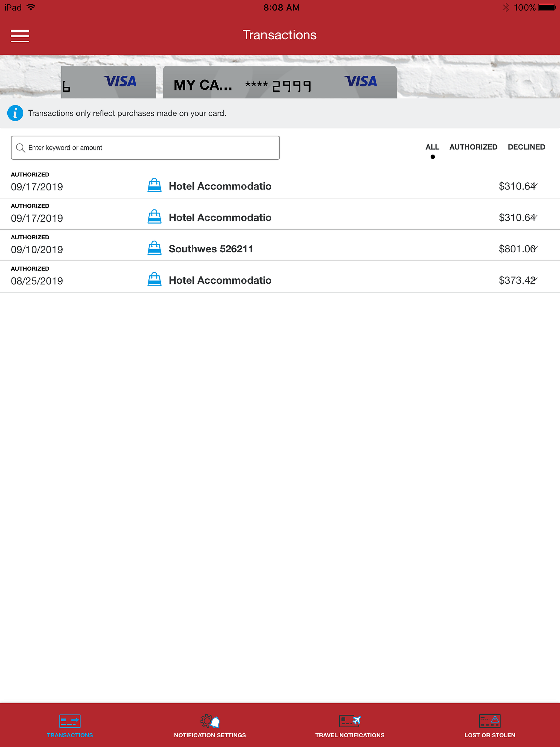Viewport: 560px width, 747px height.
Task: Tap the '8:08 AM' clock
Action: pyautogui.click(x=282, y=7)
